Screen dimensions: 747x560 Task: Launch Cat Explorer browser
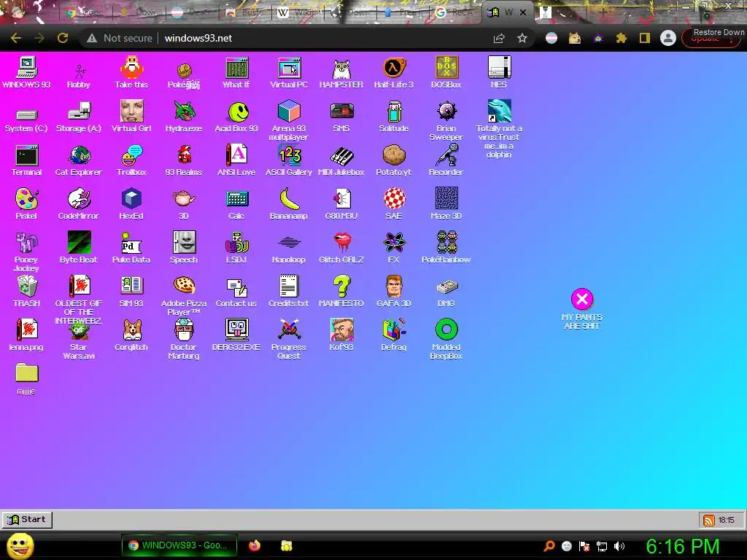[79, 155]
